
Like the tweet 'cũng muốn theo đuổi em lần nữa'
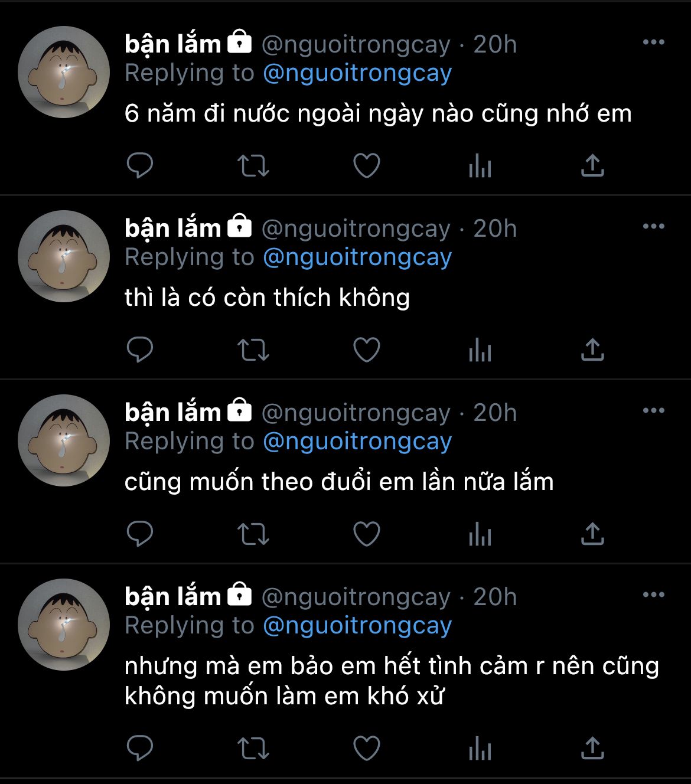click(366, 534)
